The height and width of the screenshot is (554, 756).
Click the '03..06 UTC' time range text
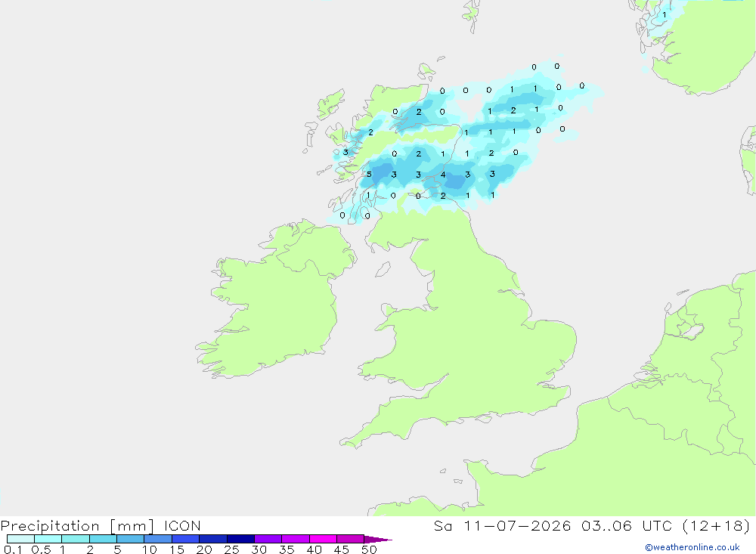[627, 525]
